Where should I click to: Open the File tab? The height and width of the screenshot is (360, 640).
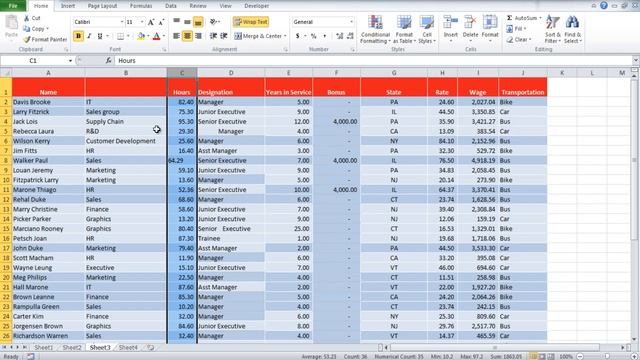[13, 6]
